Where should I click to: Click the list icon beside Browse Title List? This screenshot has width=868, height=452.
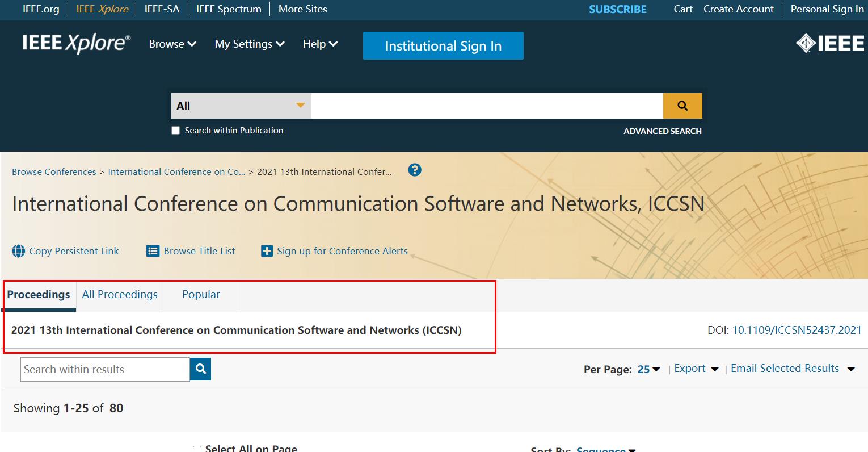pyautogui.click(x=153, y=251)
